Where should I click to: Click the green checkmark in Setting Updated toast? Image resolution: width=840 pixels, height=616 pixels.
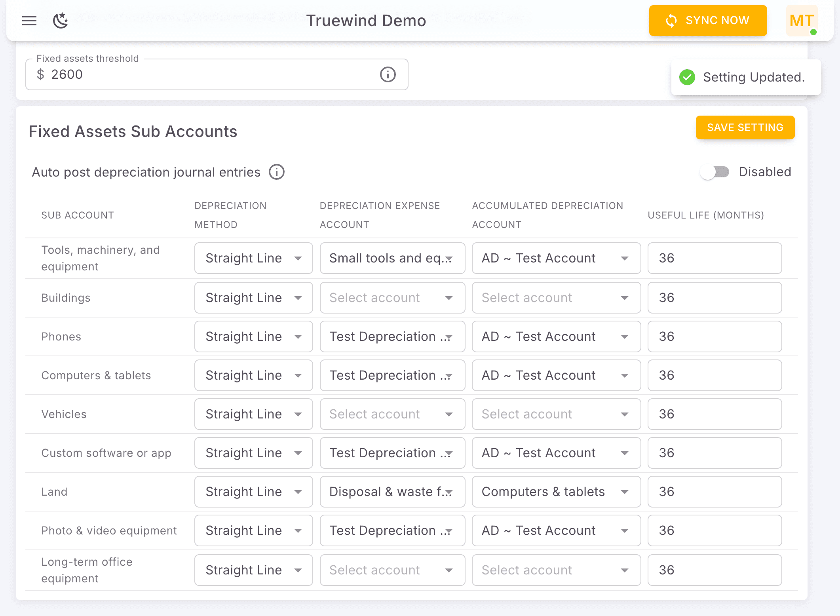click(x=687, y=77)
